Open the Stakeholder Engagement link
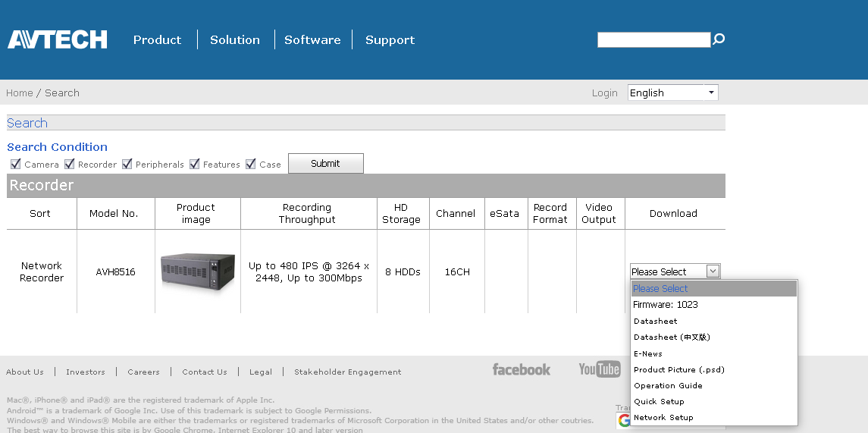The width and height of the screenshot is (868, 433). [x=348, y=372]
